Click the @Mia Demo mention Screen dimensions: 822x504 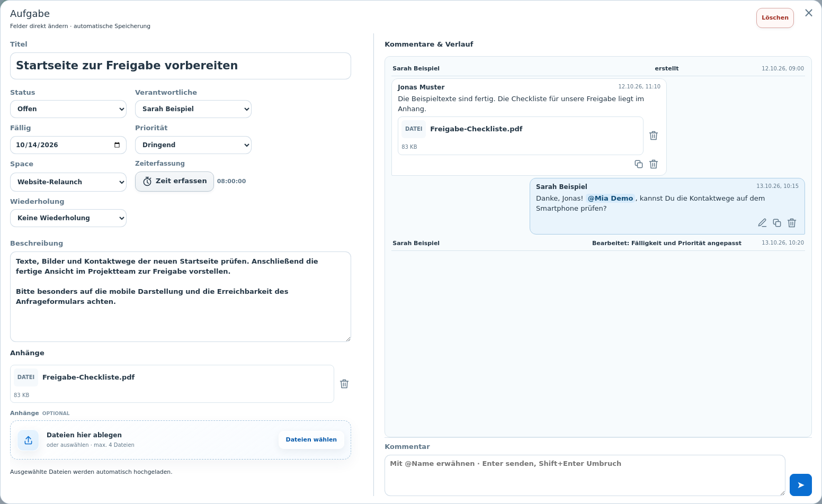610,199
